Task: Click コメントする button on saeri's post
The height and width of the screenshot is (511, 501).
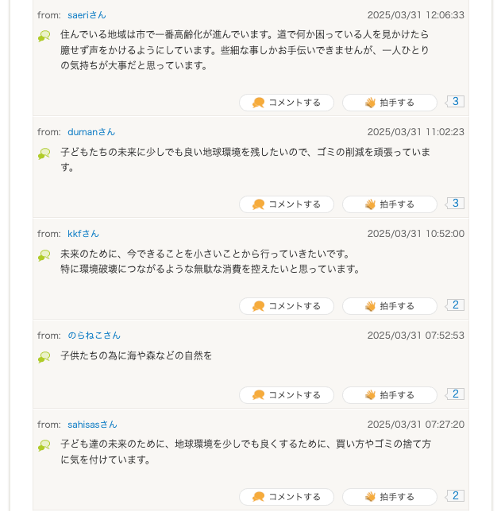Action: point(286,103)
